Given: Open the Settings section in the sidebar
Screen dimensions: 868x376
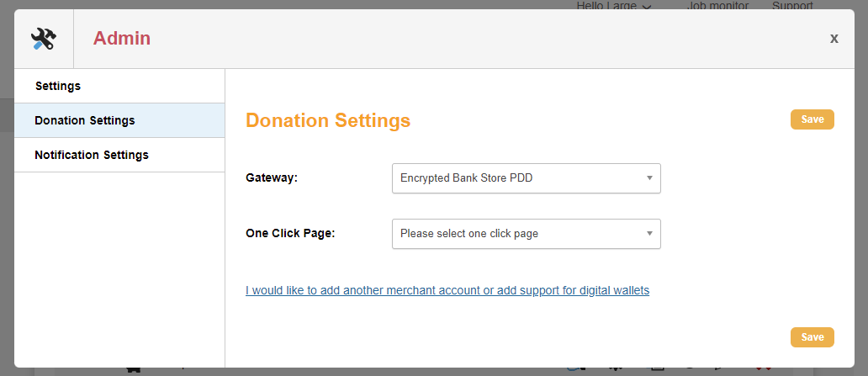Looking at the screenshot, I should [58, 86].
